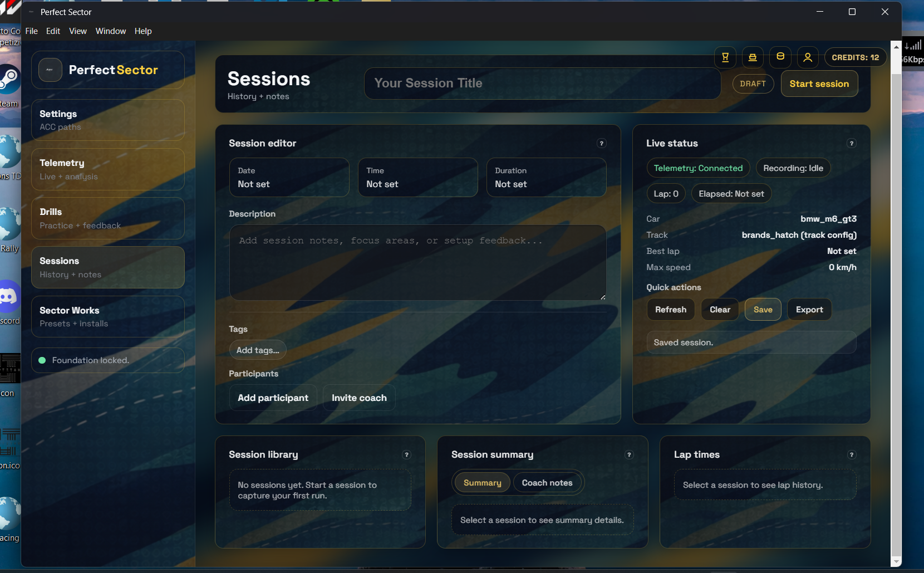
Task: Click the Refresh quick action
Action: (671, 310)
